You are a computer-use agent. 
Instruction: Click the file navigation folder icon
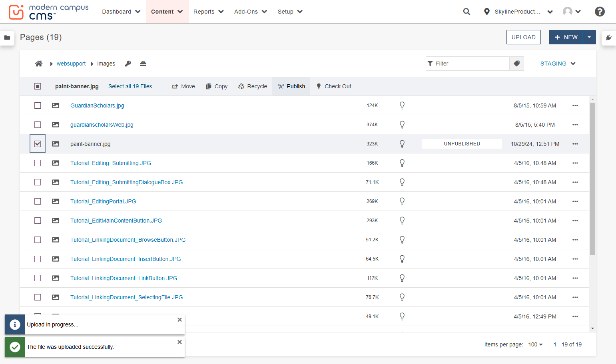7,38
